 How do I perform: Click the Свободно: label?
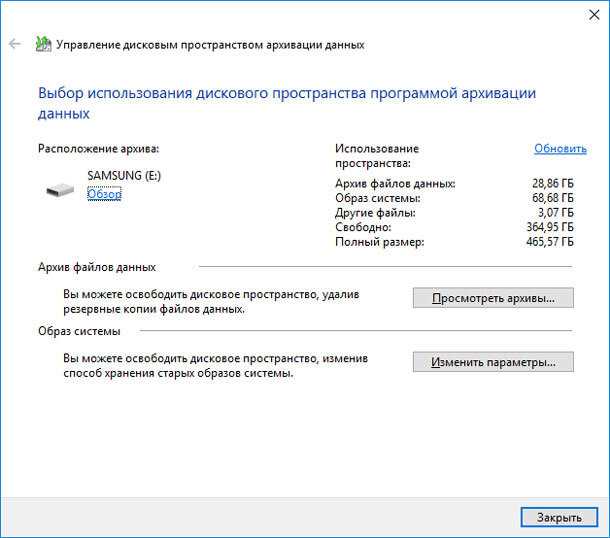[363, 227]
